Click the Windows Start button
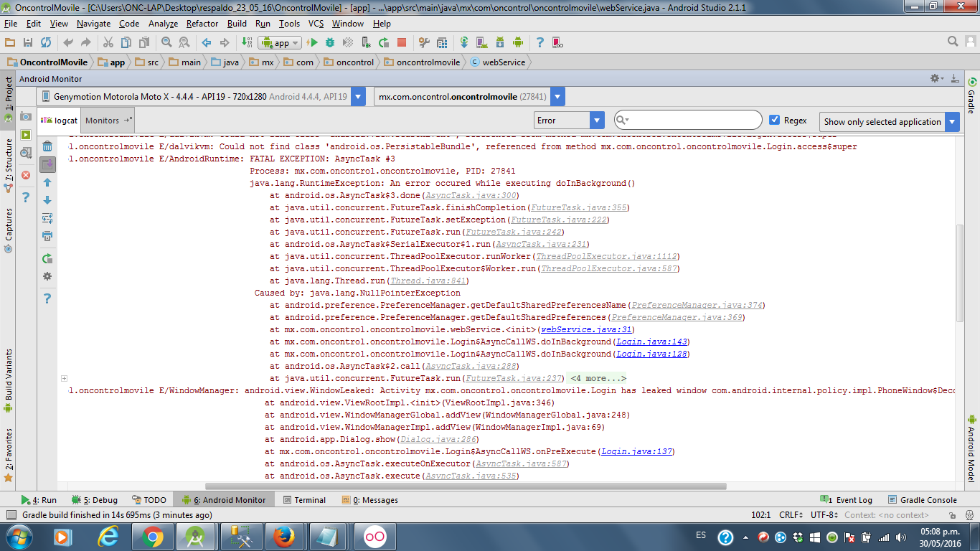 [19, 536]
